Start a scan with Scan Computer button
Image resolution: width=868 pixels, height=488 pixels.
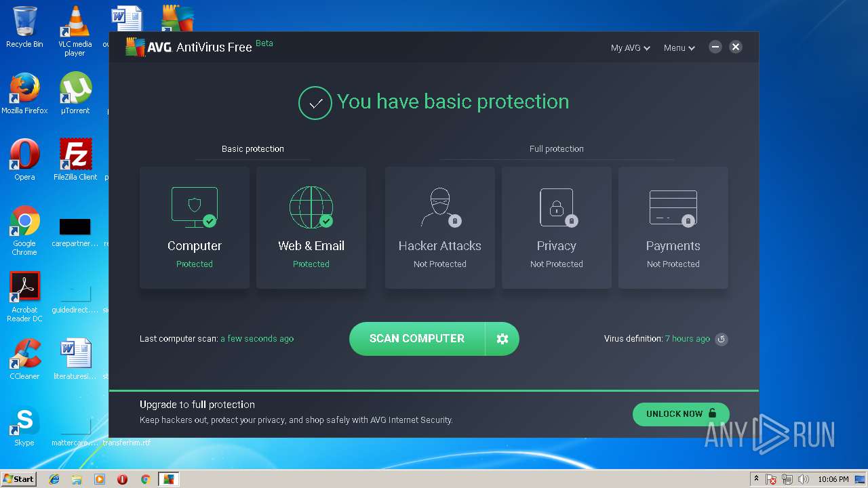point(417,339)
